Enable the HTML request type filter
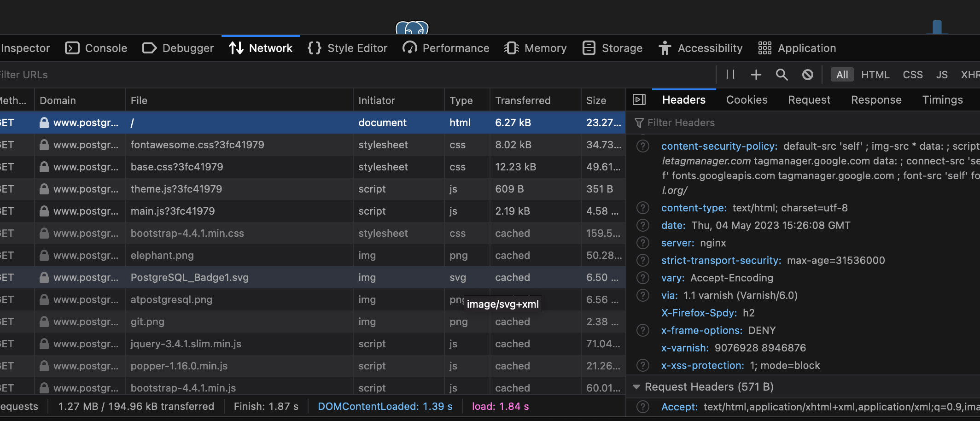 (875, 75)
